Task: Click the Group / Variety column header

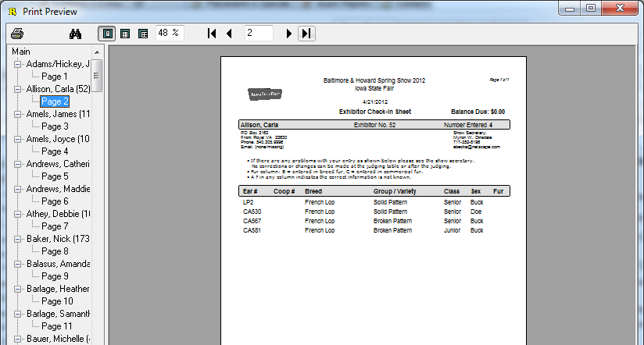Action: (x=395, y=191)
